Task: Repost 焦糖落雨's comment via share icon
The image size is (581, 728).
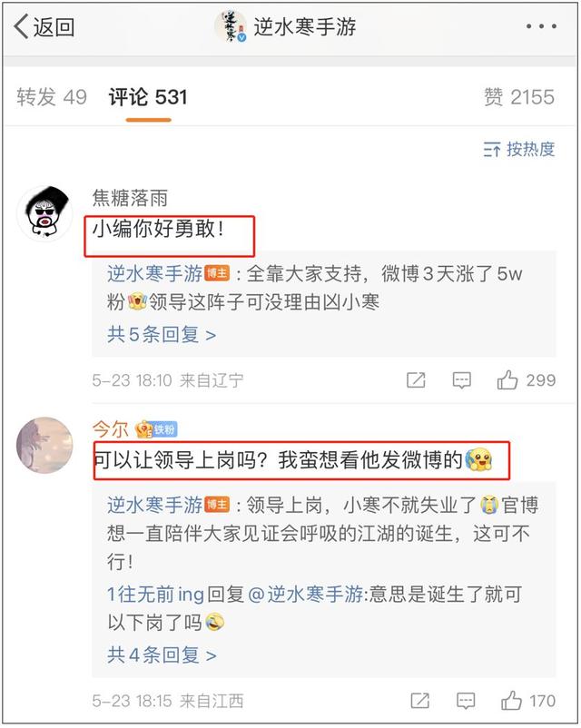Action: click(x=416, y=379)
